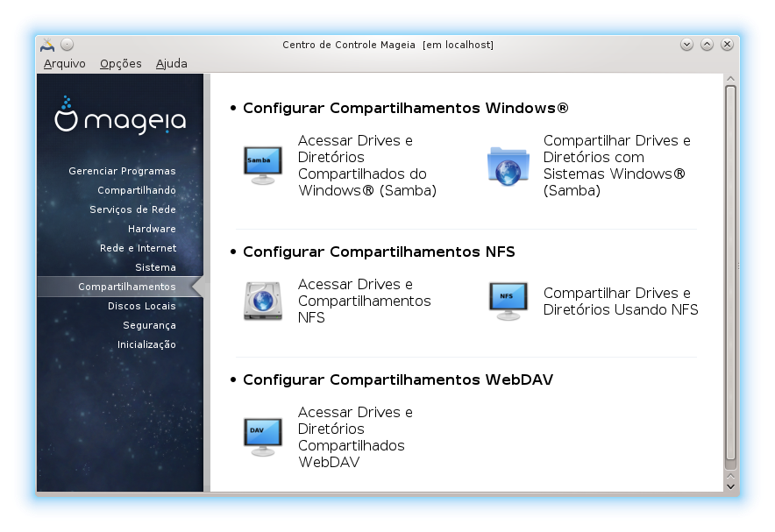Viewport: 775px width, 532px height.
Task: Open the Opções menu
Action: point(121,64)
